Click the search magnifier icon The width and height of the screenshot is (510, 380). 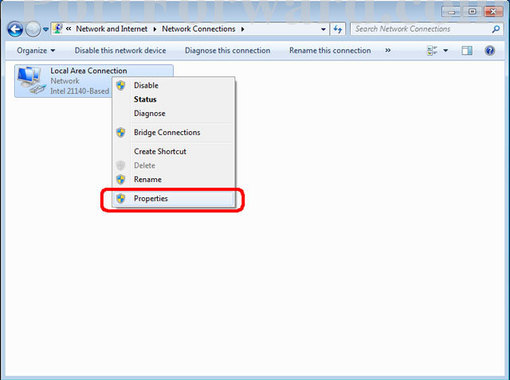[x=496, y=29]
